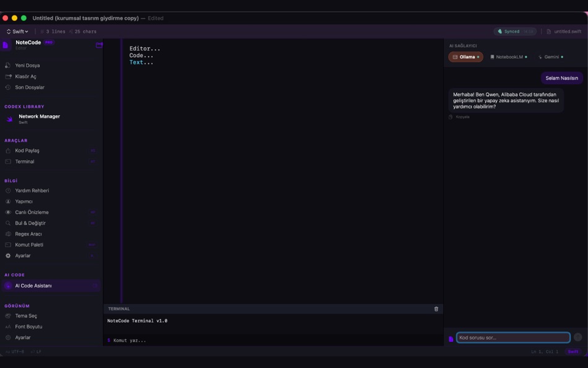Click the purple folder icon beside NoteCode header
This screenshot has height=368, width=588.
point(99,45)
